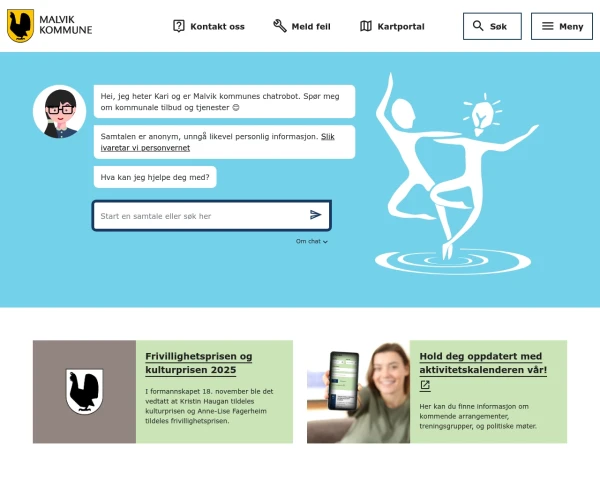Open the Meny dropdown button
This screenshot has width=600, height=480.
tap(562, 26)
